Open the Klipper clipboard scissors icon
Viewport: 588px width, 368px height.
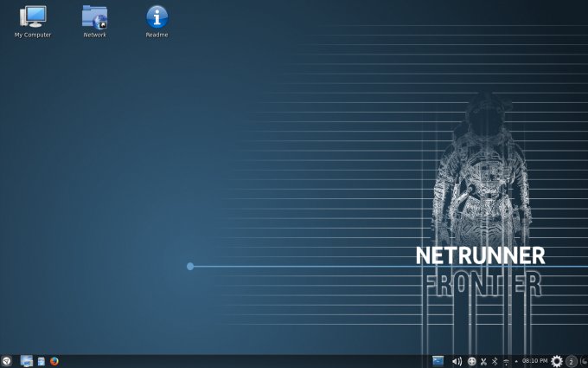(483, 362)
